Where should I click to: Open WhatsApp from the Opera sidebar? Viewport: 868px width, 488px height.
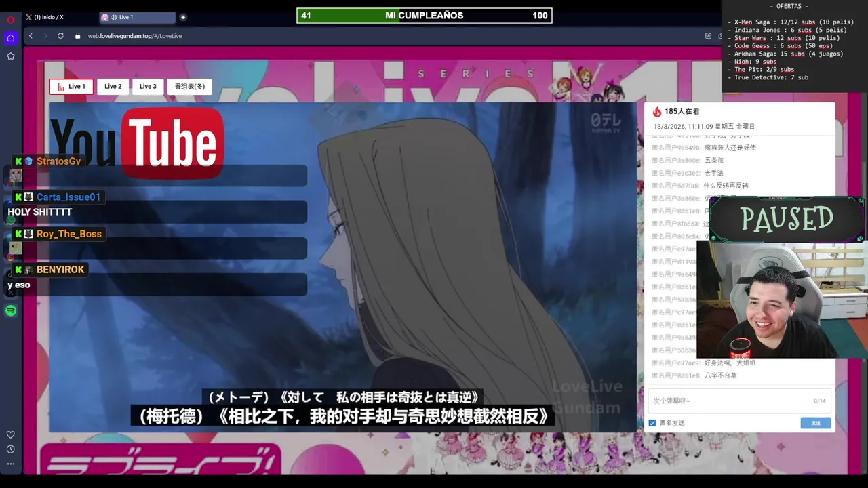[11, 221]
